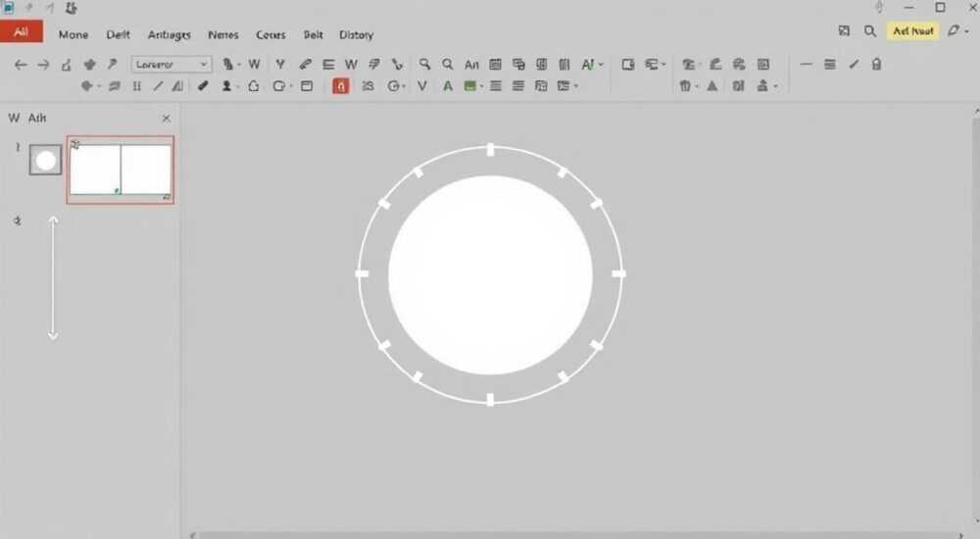Click the vertical double-arrow slider in the left panel
This screenshot has height=539, width=980.
pyautogui.click(x=53, y=277)
